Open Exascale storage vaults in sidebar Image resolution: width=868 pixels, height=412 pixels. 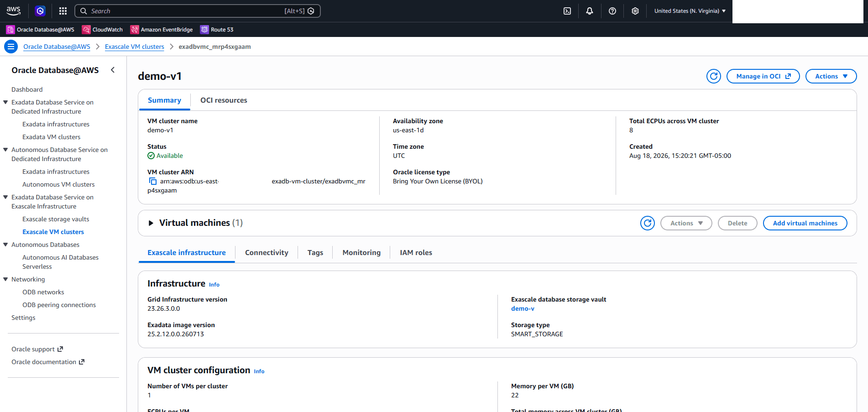coord(56,219)
